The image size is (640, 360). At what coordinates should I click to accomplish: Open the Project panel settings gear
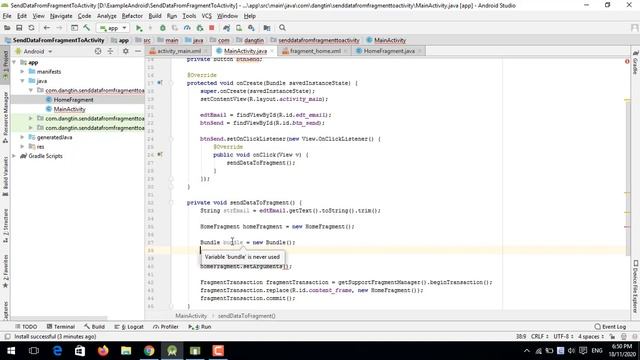pos(125,51)
